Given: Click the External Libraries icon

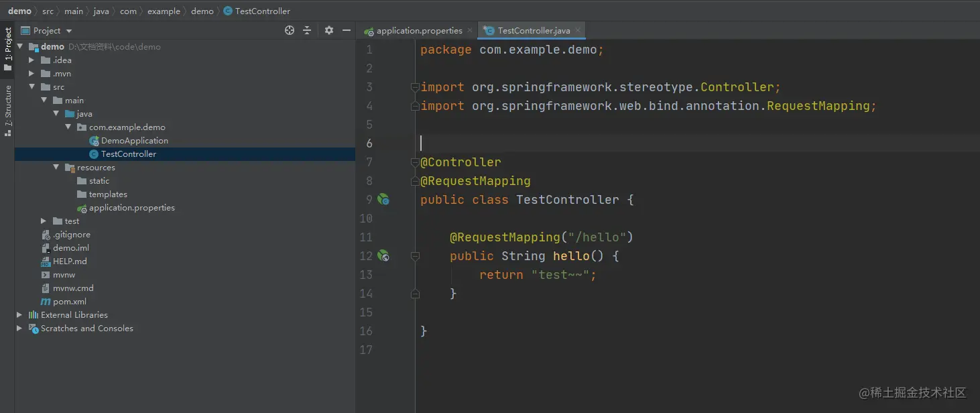Looking at the screenshot, I should (x=34, y=315).
